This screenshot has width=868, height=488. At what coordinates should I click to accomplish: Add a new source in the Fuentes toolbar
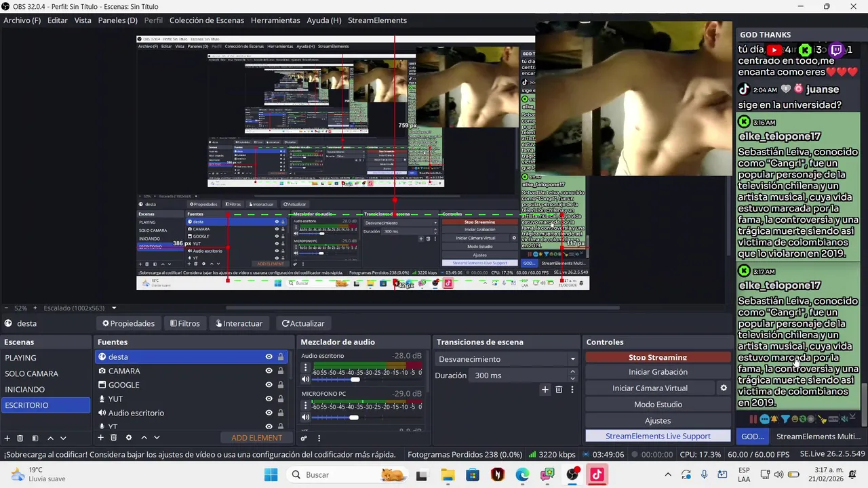click(x=101, y=438)
